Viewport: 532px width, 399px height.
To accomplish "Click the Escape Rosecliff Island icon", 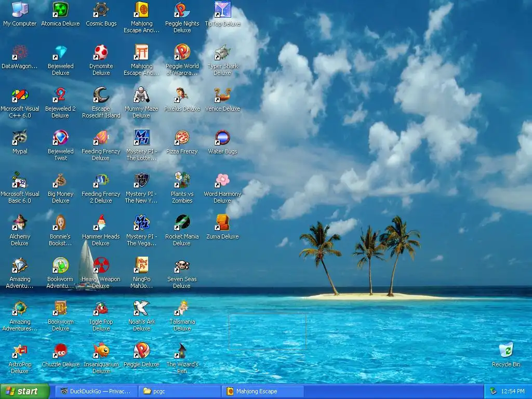I will coord(101,95).
